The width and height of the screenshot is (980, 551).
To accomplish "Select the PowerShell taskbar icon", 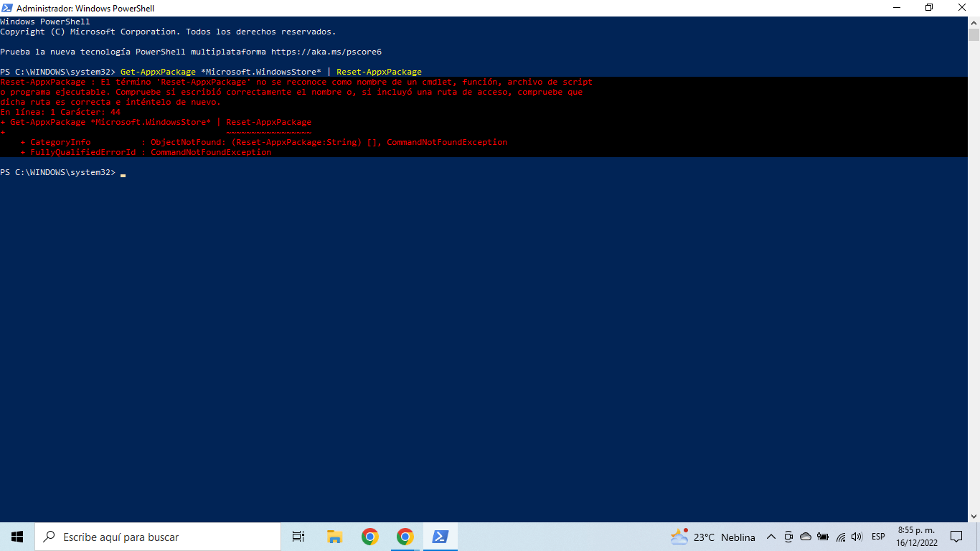I will click(x=440, y=537).
